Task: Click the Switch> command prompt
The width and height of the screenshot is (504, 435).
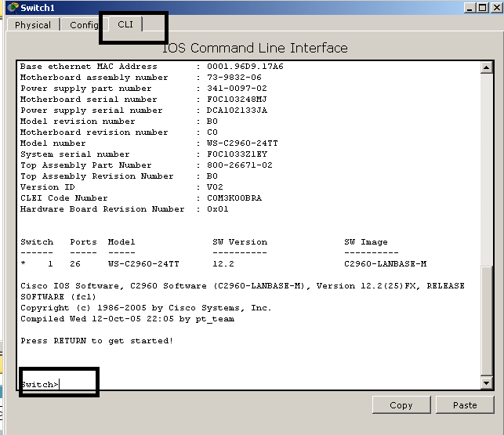Action: tap(39, 384)
